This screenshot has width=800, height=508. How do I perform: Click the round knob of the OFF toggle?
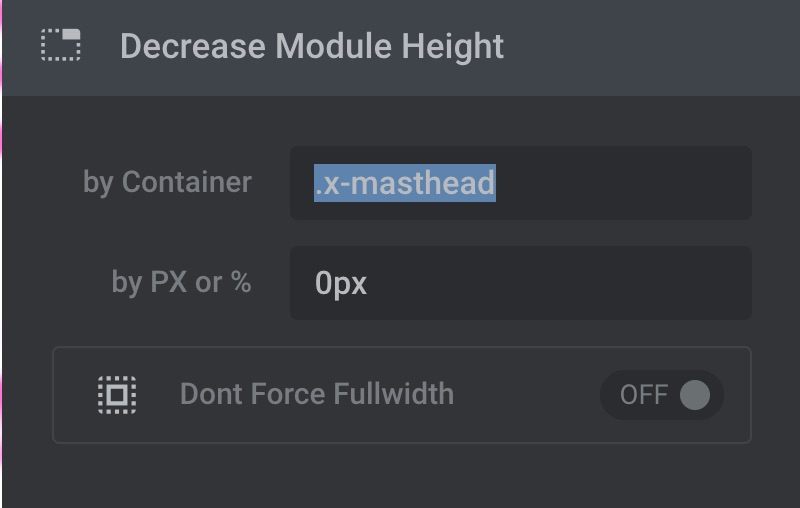point(694,395)
